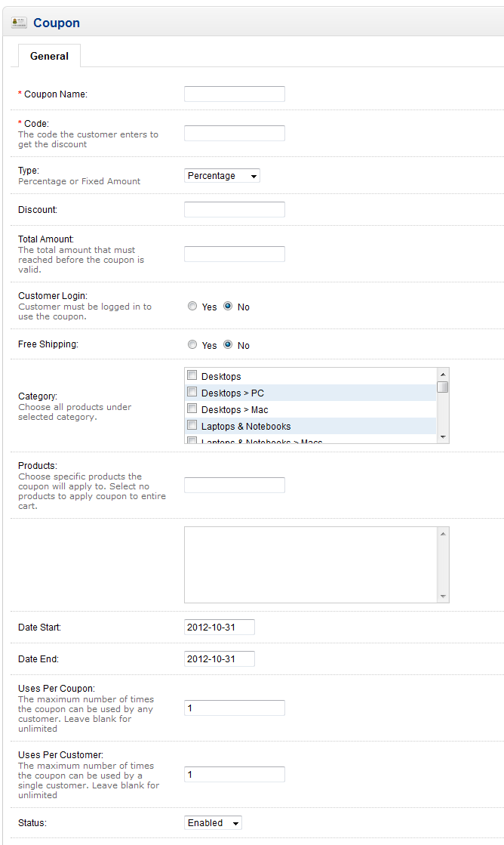504x845 pixels.
Task: Select No for Customer Login
Action: 228,307
